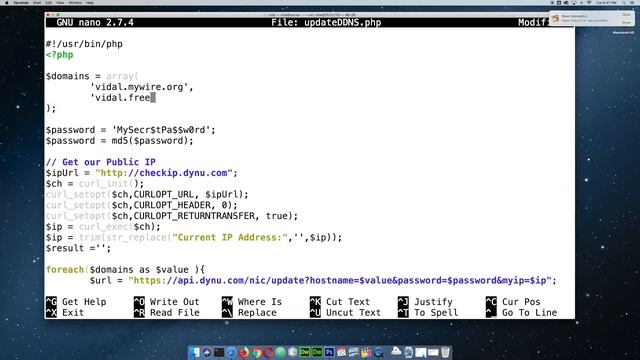Click the '^K Cut Text' shortcut label

[340, 302]
